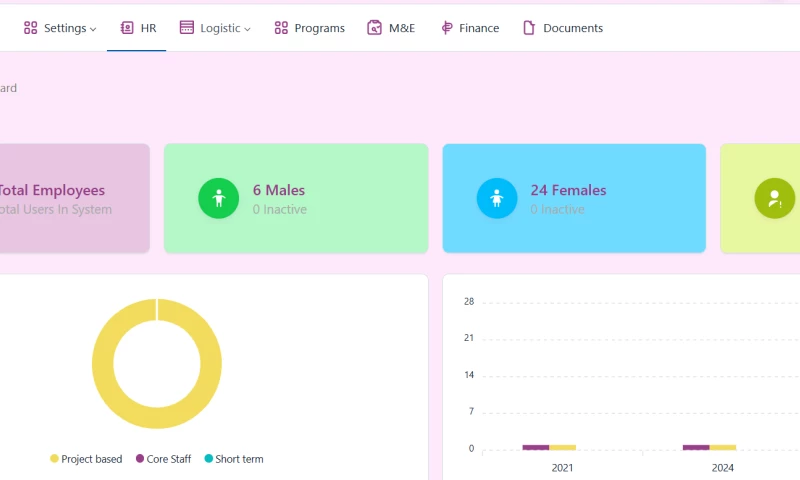The height and width of the screenshot is (480, 800).
Task: Click the blue female person icon
Action: click(496, 198)
